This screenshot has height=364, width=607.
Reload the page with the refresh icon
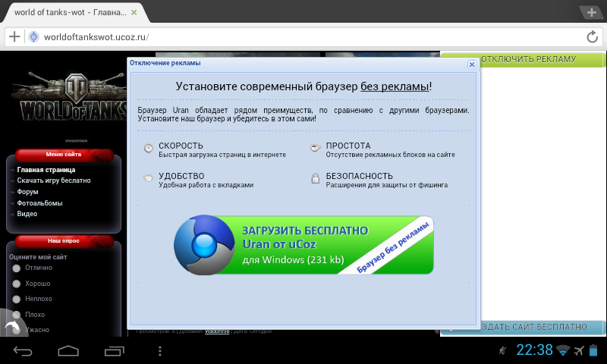point(592,37)
